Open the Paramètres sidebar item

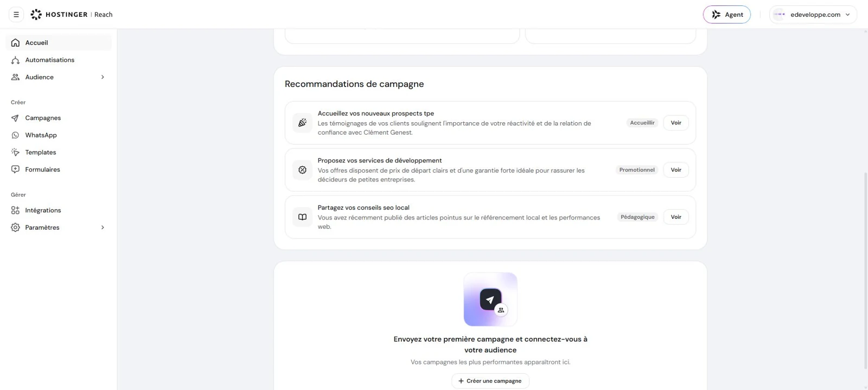coord(59,228)
